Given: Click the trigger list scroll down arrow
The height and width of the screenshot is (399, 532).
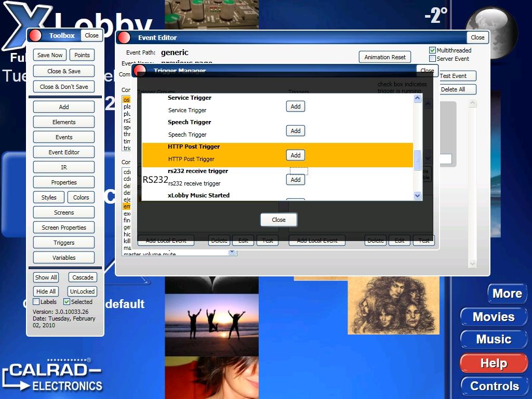Looking at the screenshot, I should [x=417, y=195].
